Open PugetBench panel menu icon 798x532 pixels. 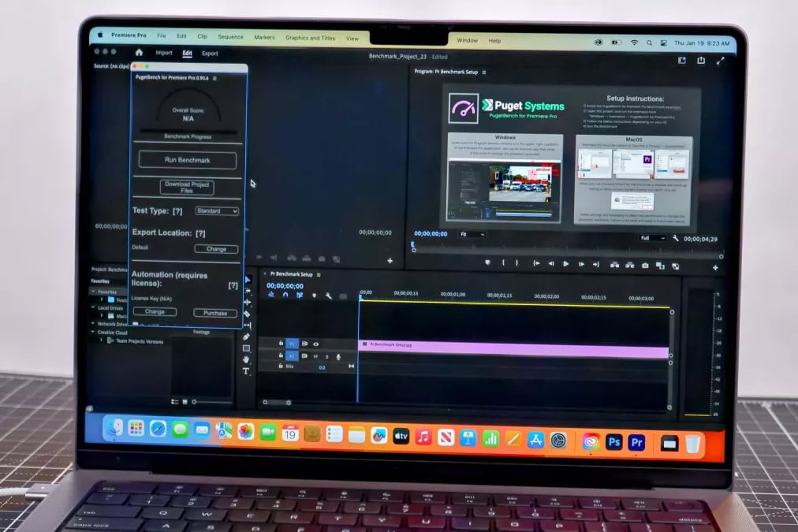coord(214,78)
